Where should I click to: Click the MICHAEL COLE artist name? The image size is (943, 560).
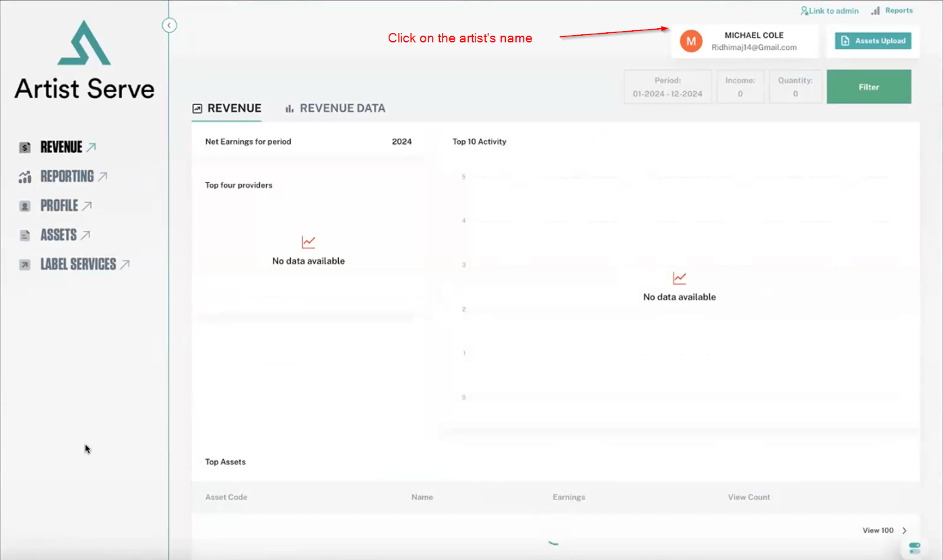(754, 35)
